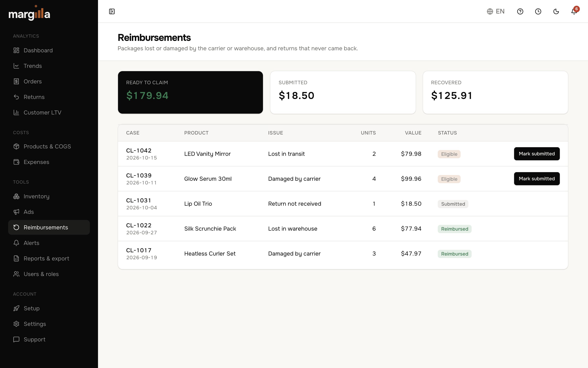Select the Ready to Claim card
Image resolution: width=588 pixels, height=368 pixels.
(190, 92)
